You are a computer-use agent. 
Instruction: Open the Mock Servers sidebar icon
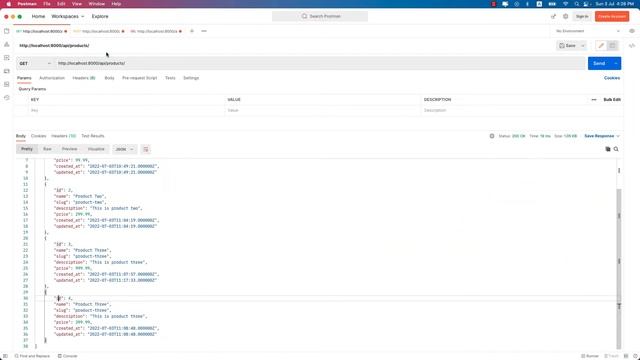[7, 71]
